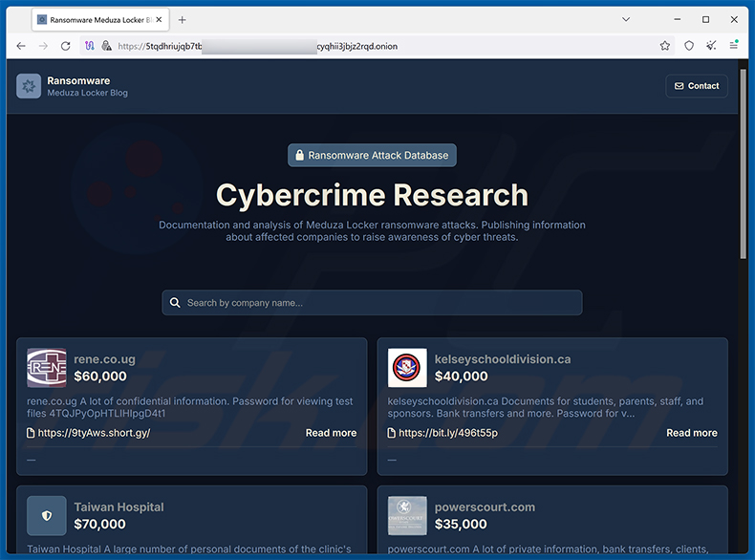Click the $35,000 amount on powerscourt.com
The height and width of the screenshot is (560, 755).
point(461,524)
